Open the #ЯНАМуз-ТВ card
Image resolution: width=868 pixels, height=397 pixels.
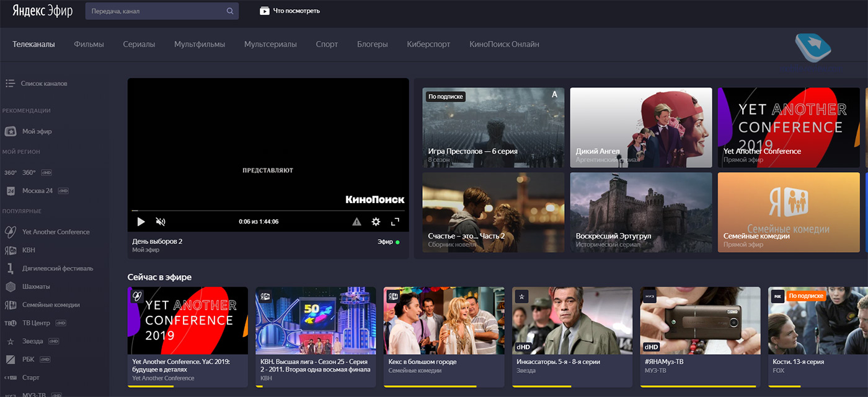700,337
